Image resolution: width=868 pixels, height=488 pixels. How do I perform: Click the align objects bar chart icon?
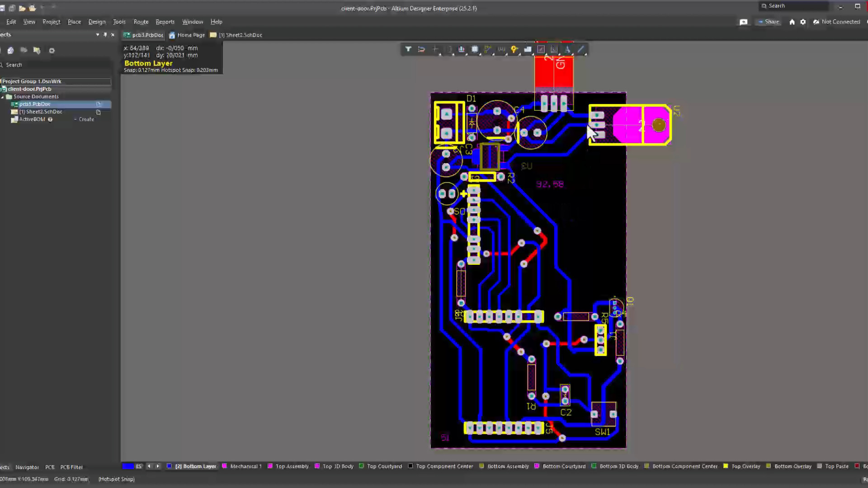click(x=461, y=49)
